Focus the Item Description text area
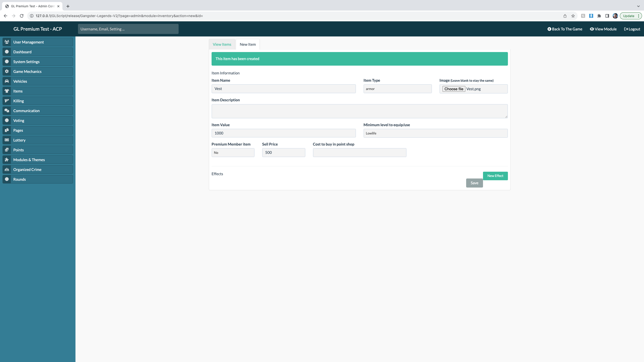Viewport: 644px width, 362px height. tap(359, 111)
